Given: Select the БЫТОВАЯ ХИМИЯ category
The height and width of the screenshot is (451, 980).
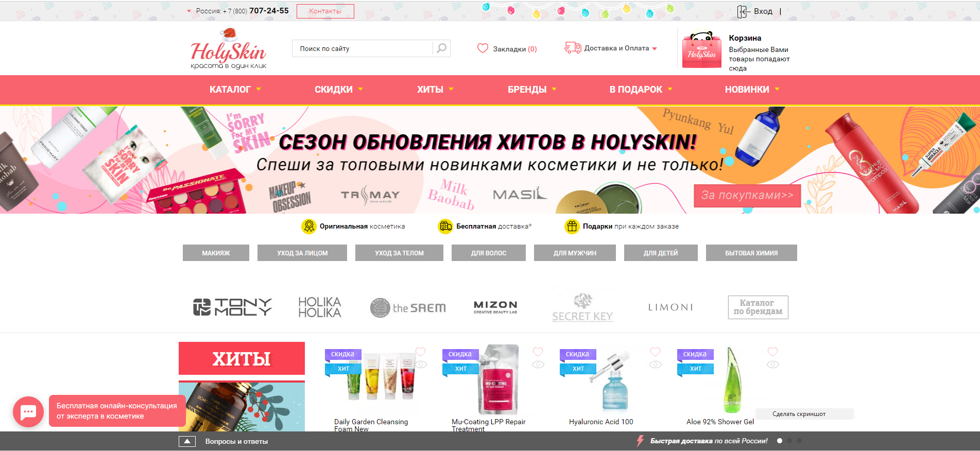Looking at the screenshot, I should pos(751,253).
